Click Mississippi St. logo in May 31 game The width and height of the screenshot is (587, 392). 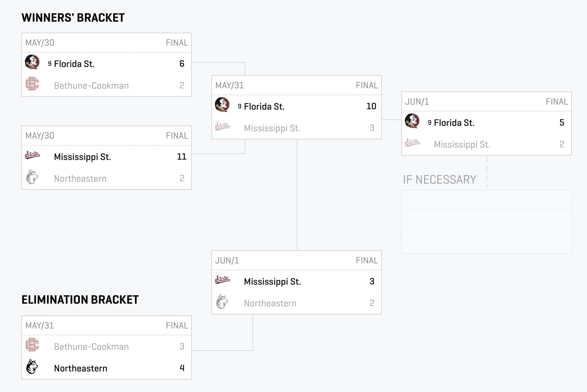click(x=222, y=126)
